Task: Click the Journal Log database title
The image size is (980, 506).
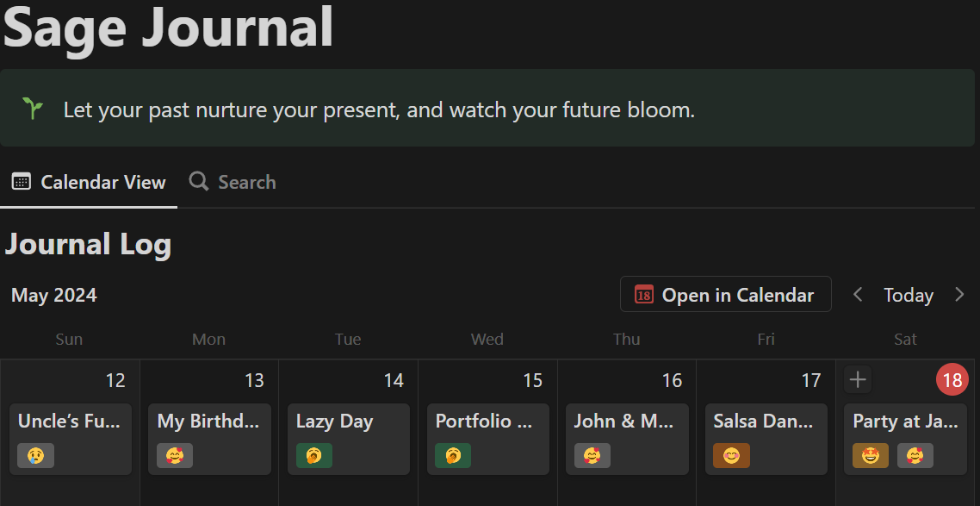Action: [88, 245]
